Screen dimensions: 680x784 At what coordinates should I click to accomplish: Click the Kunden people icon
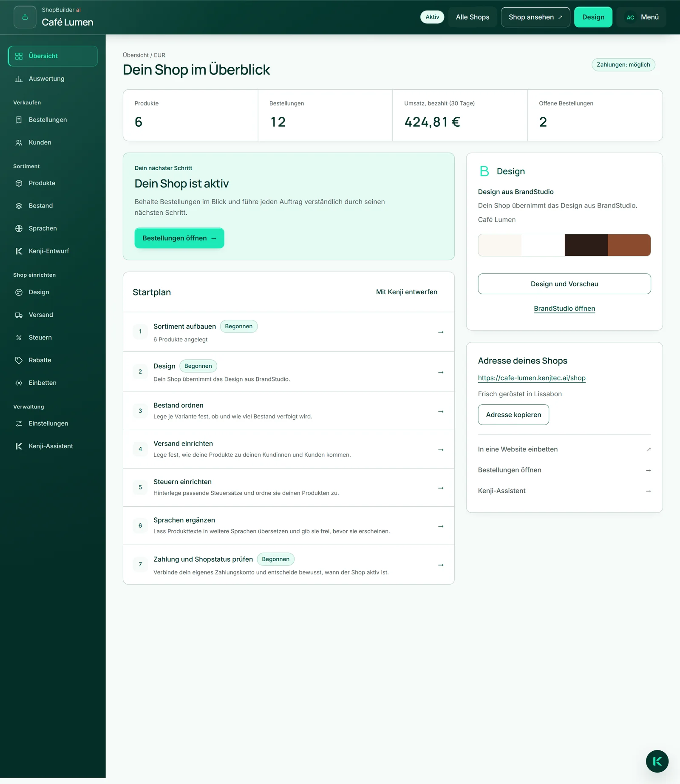click(19, 142)
